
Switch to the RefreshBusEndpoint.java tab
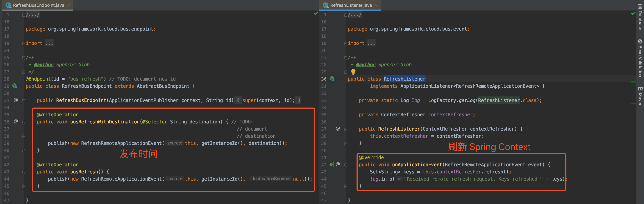(38, 5)
